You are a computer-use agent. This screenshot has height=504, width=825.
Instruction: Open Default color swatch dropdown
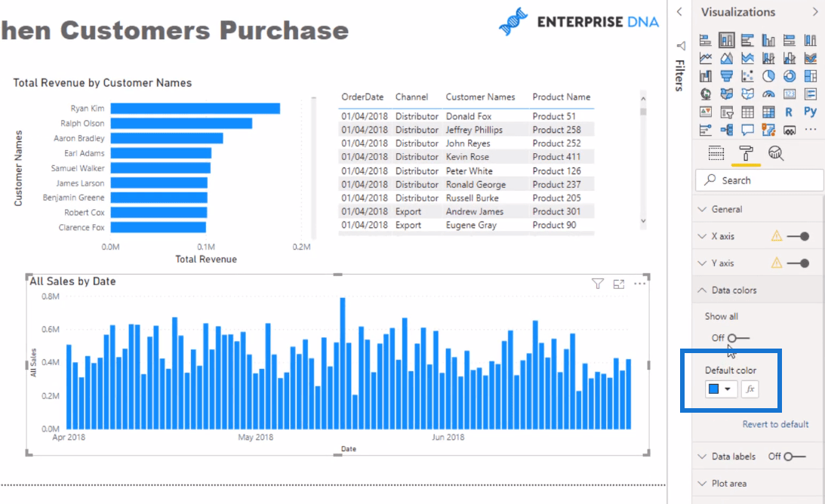(x=721, y=389)
